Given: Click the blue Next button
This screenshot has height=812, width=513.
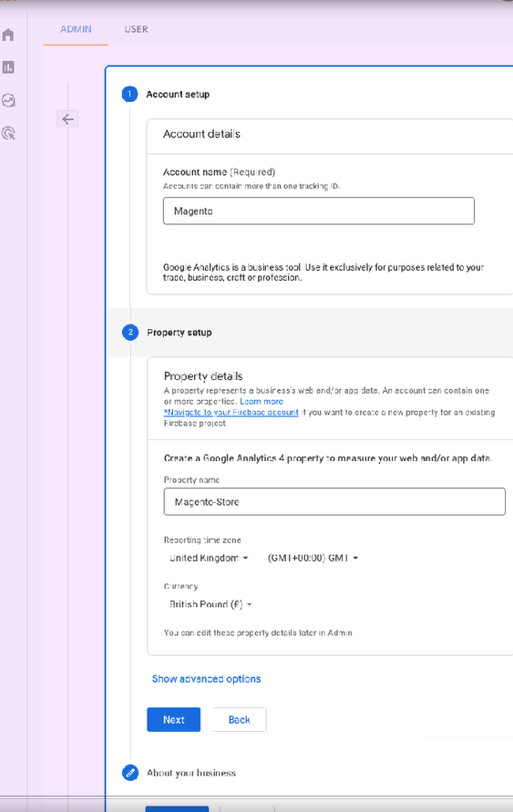Looking at the screenshot, I should 173,720.
